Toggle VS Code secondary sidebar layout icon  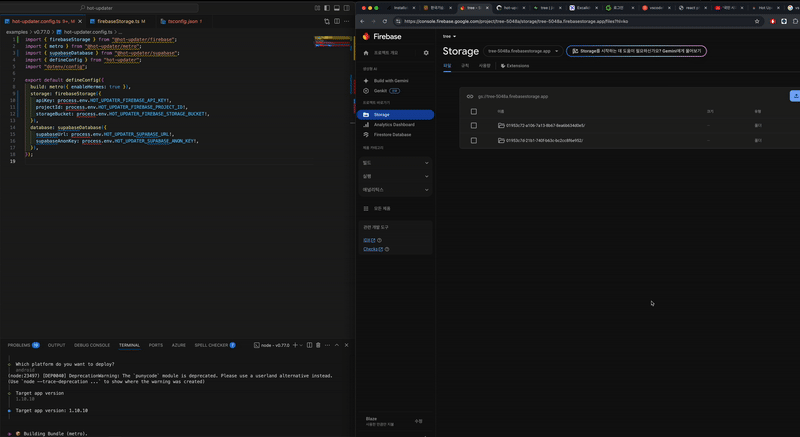coord(347,8)
